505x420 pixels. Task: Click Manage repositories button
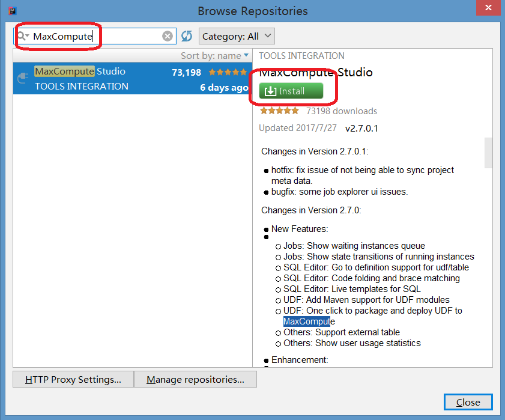pyautogui.click(x=195, y=379)
